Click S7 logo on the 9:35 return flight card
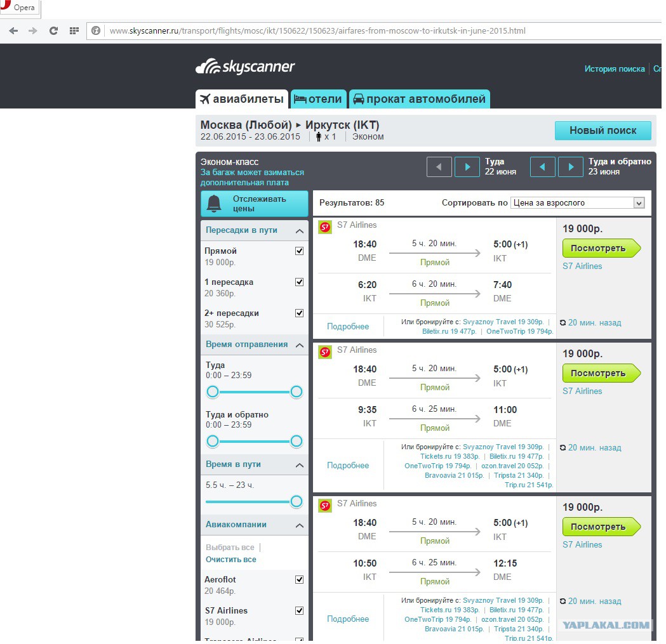 pyautogui.click(x=325, y=352)
